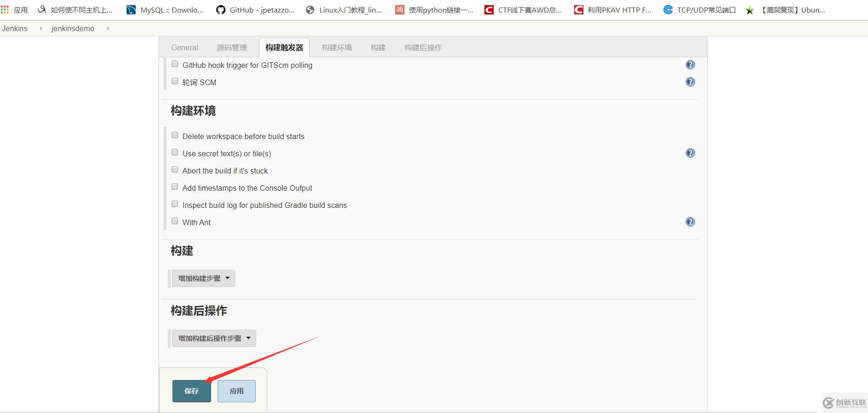Check Add timestamps to the Console Output

pyautogui.click(x=175, y=187)
